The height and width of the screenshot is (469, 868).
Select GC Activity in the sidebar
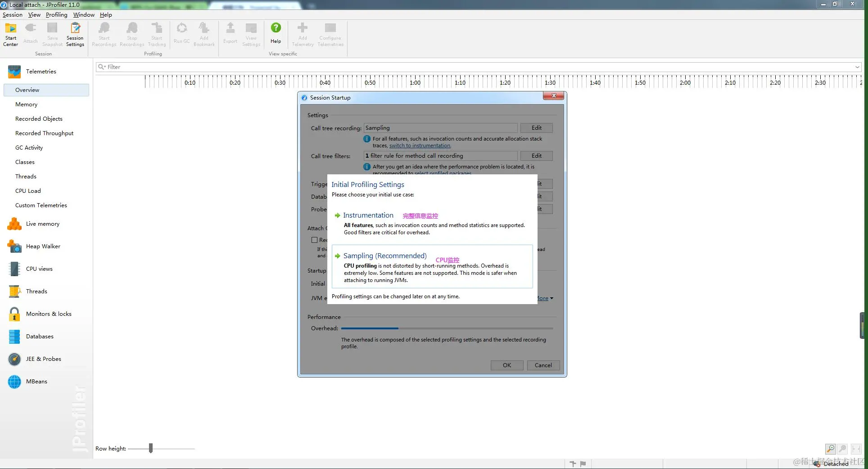29,147
